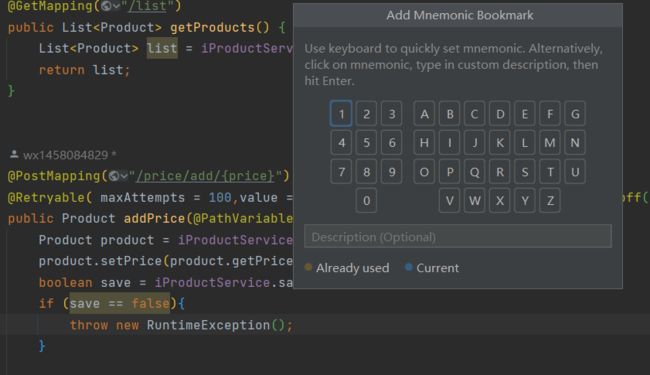Click the blue Current legend dot
The image size is (650, 375).
point(408,267)
